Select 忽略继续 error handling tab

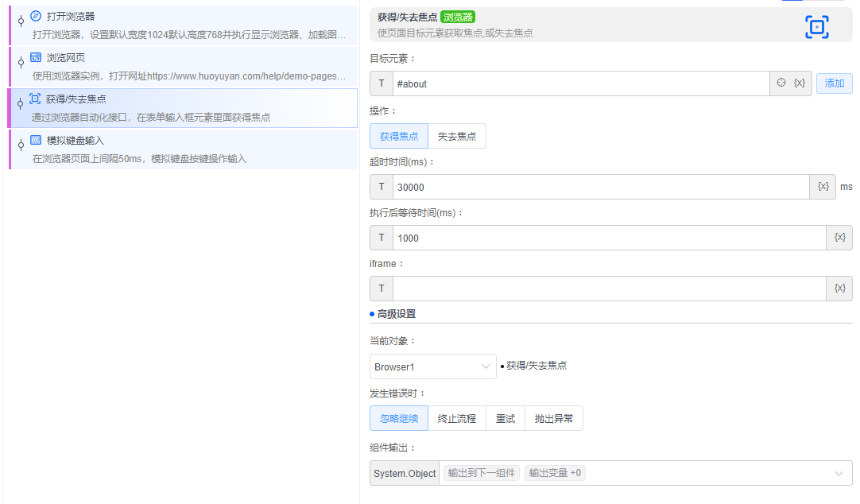click(x=398, y=417)
